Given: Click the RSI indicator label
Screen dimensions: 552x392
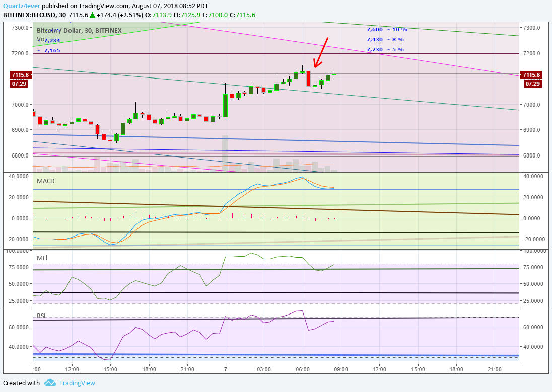Looking at the screenshot, I should 41,316.
